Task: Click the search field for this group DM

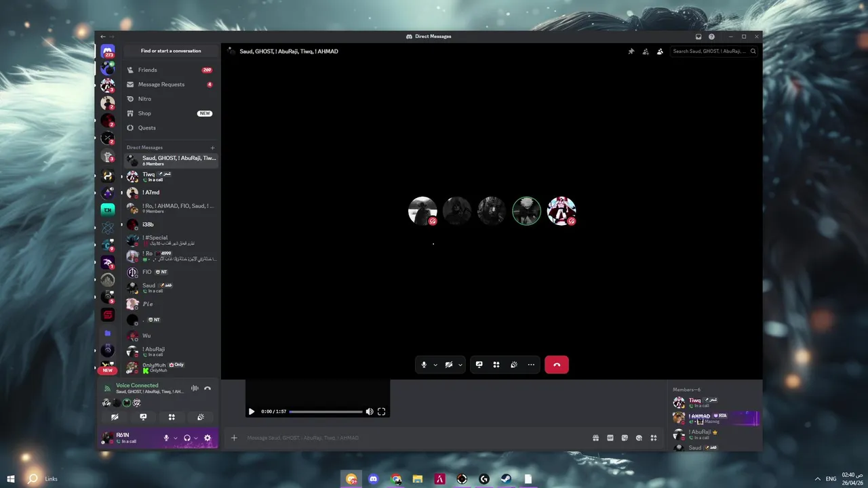Action: pos(714,52)
